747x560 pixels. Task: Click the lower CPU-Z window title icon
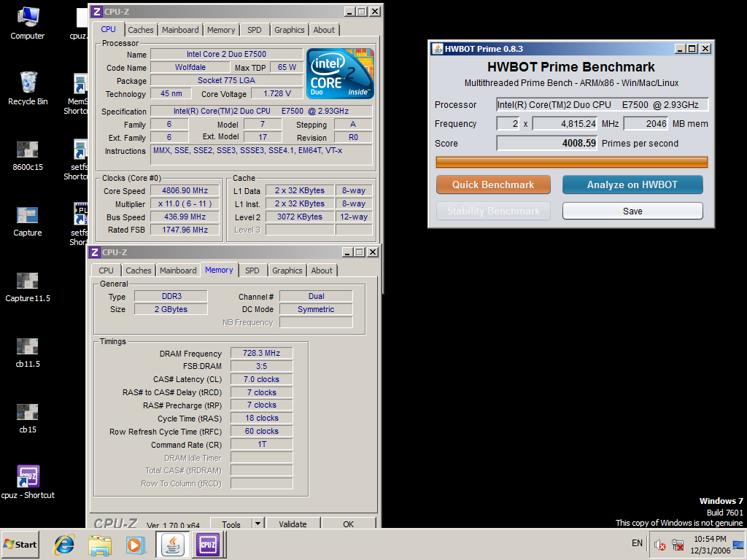click(x=95, y=252)
